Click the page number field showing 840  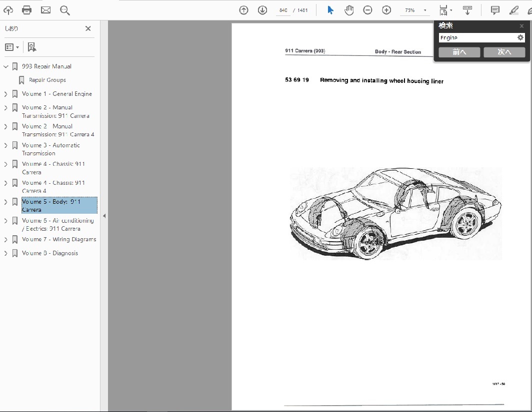[x=283, y=10]
